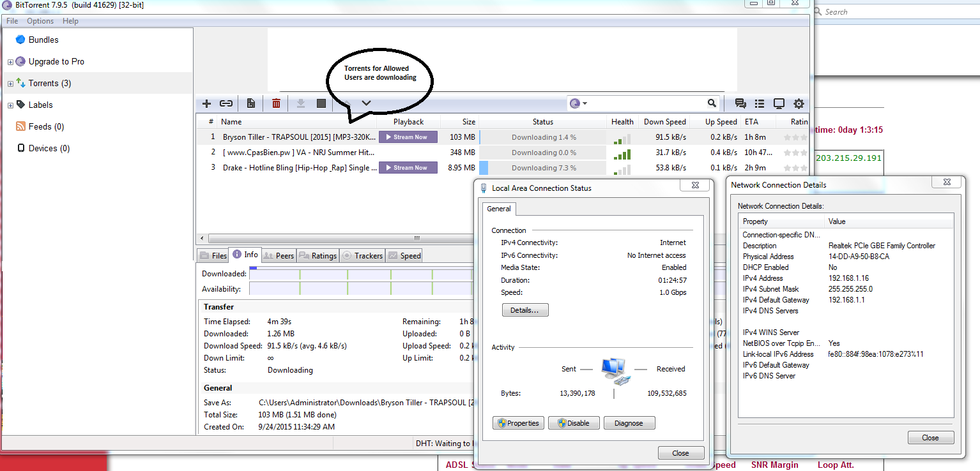Screen dimensions: 980x471
Task: Open Preferences via the gear icon
Action: [799, 103]
